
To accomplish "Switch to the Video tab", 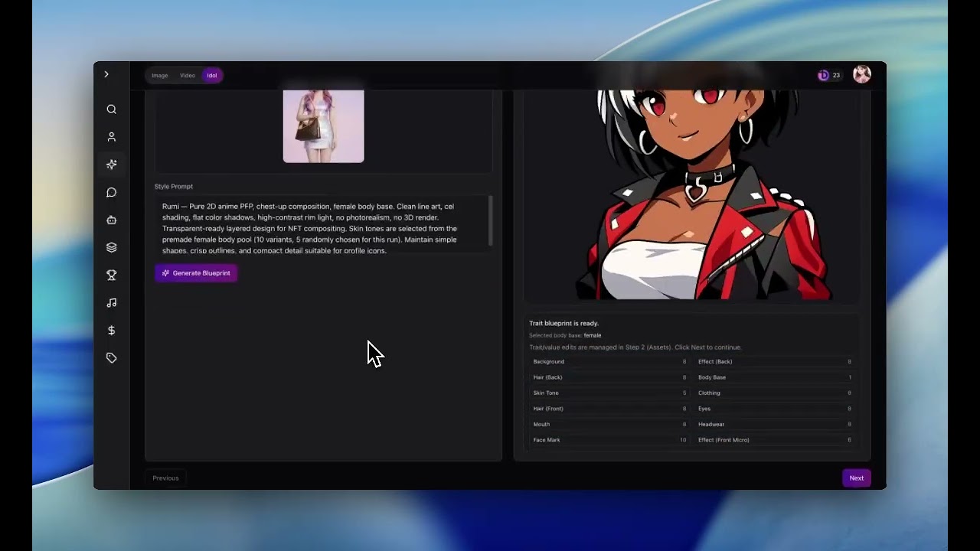I will (188, 76).
